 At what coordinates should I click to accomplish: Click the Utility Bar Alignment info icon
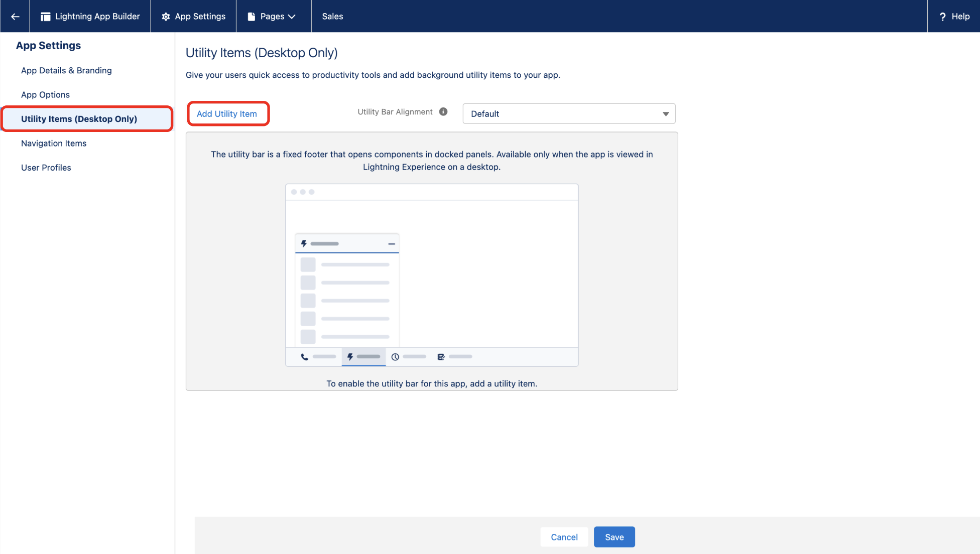tap(443, 112)
